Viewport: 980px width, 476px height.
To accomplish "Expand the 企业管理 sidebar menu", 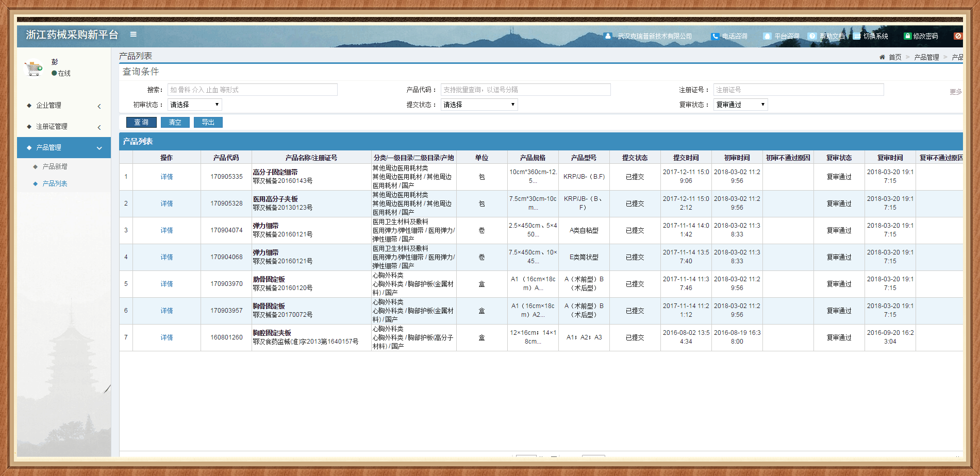I will click(63, 106).
